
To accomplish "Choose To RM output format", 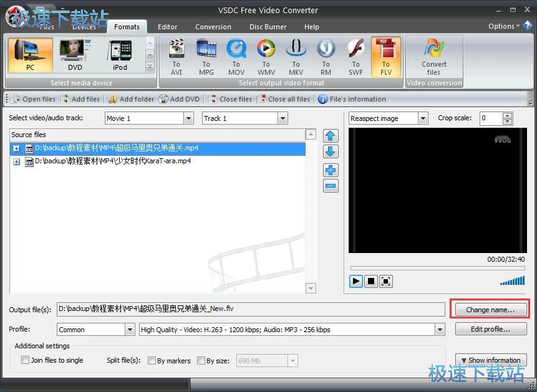I will (326, 57).
